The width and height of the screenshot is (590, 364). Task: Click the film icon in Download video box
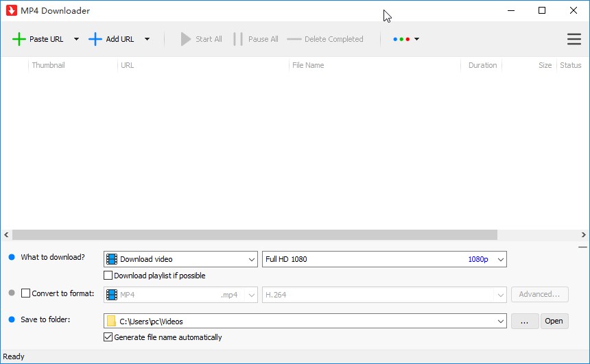tap(112, 259)
